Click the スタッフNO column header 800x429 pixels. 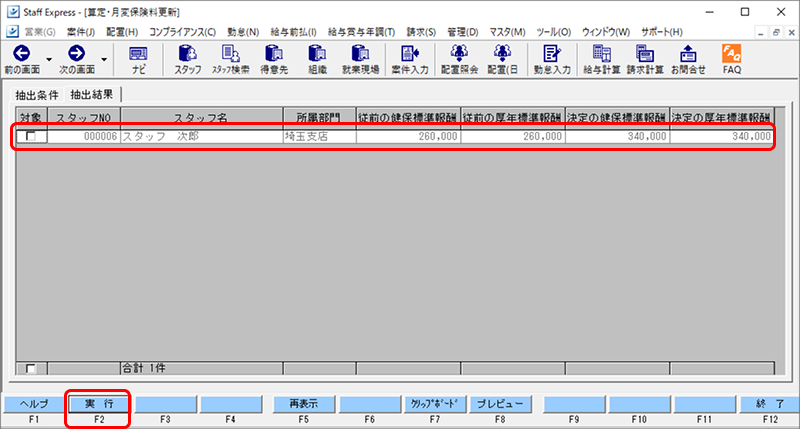[84, 118]
